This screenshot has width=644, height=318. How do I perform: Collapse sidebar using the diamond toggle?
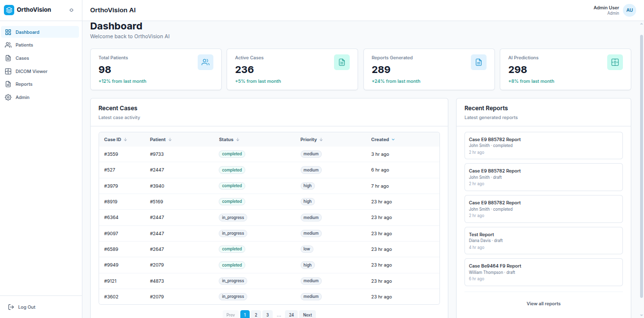[72, 10]
